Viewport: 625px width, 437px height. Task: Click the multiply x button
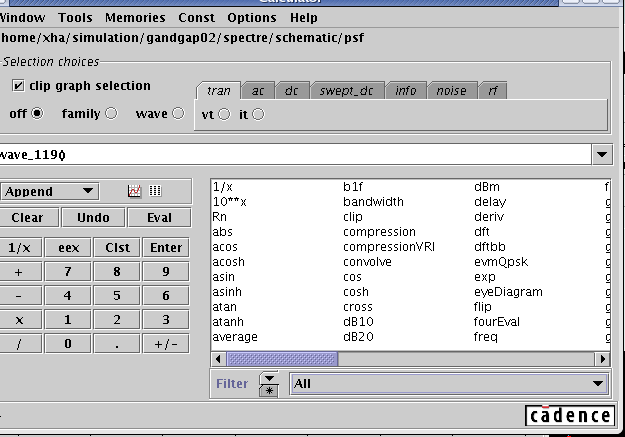coord(19,320)
